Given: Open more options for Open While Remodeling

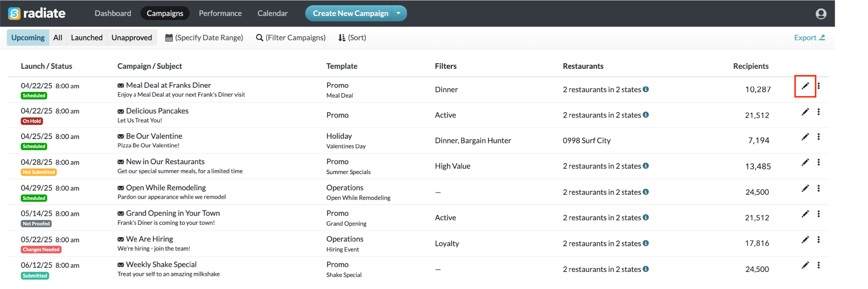Looking at the screenshot, I should [x=819, y=188].
